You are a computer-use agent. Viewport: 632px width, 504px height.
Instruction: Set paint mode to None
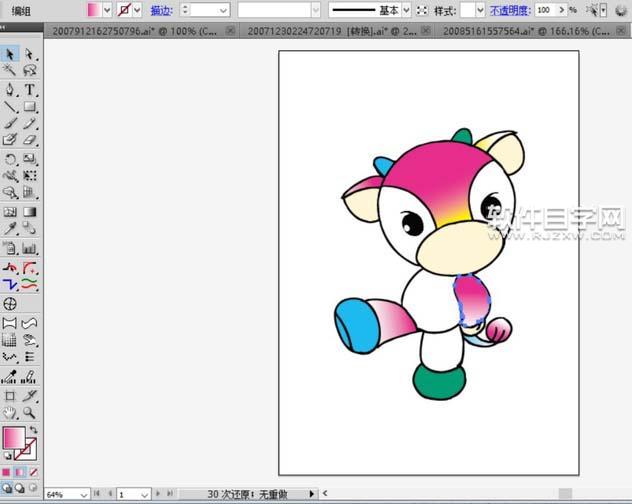pyautogui.click(x=33, y=472)
